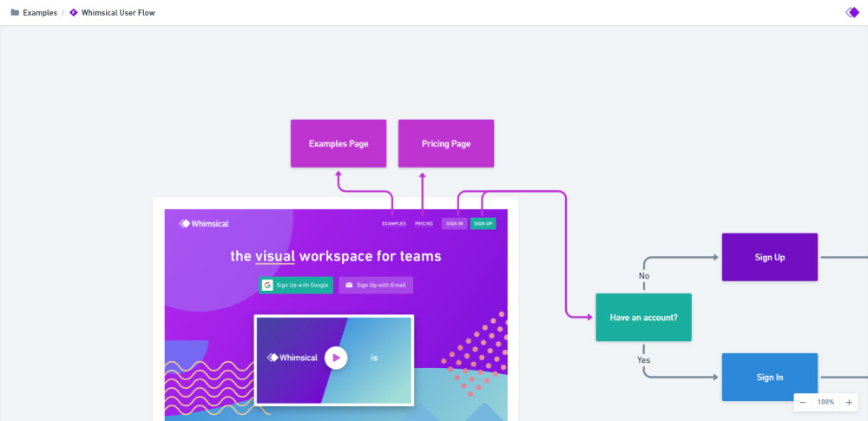868x421 pixels.
Task: Click the Yes label on the connector
Action: tap(643, 360)
